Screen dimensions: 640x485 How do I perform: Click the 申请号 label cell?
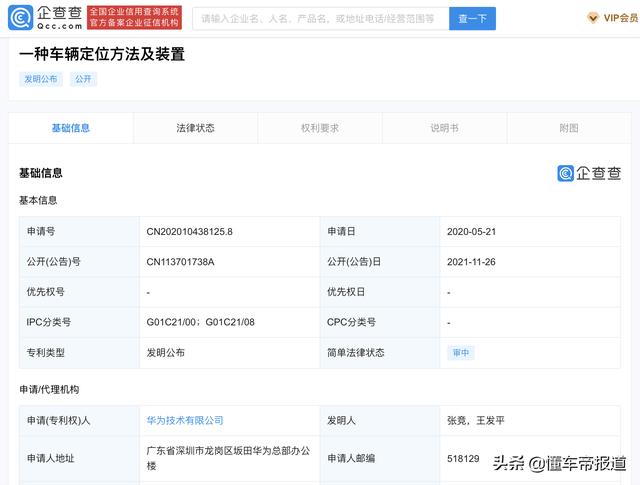click(80, 231)
